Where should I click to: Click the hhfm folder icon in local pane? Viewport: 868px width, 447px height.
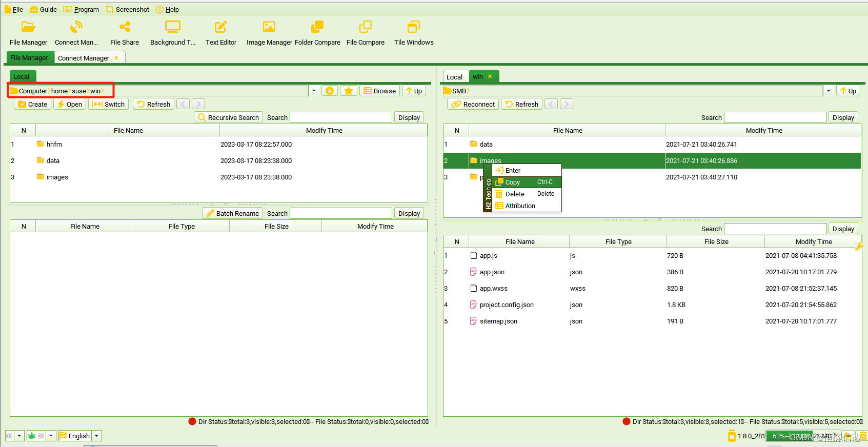coord(41,144)
